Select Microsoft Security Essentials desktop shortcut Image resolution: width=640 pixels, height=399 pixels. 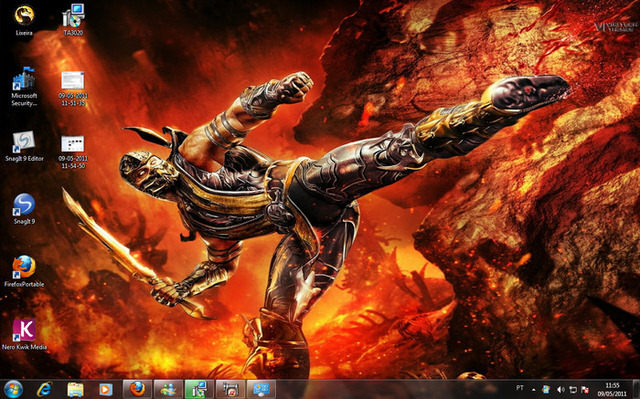click(24, 86)
